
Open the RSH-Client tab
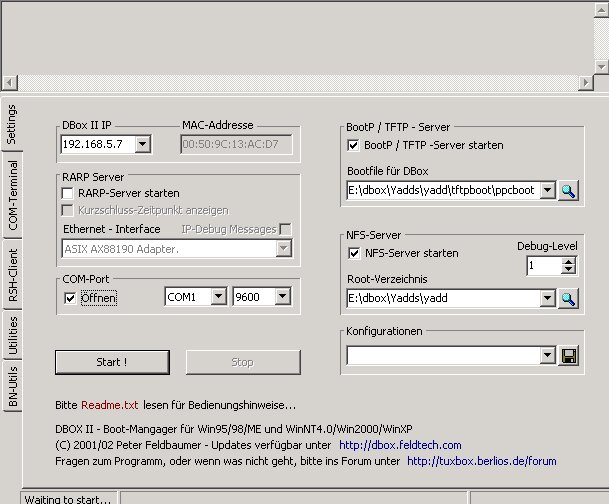12,275
